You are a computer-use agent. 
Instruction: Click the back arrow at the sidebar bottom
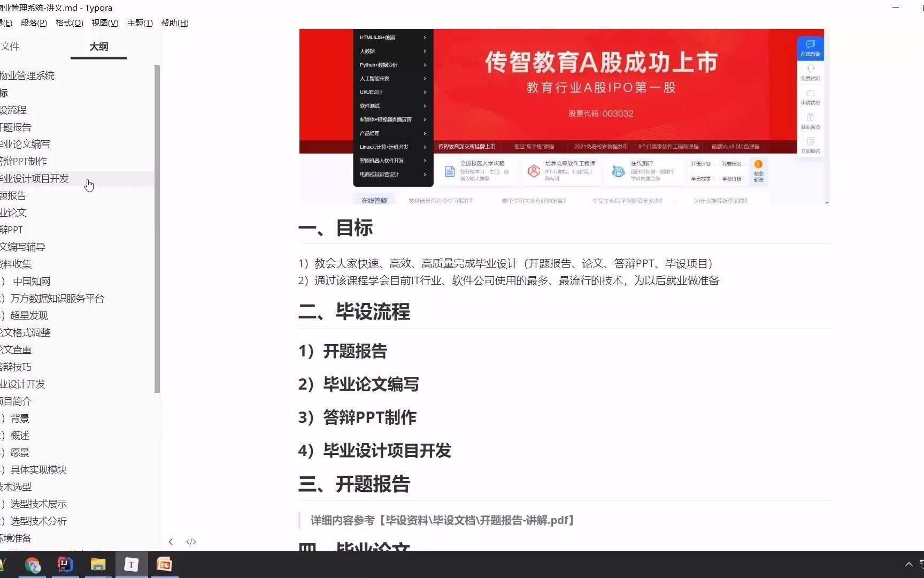(171, 542)
